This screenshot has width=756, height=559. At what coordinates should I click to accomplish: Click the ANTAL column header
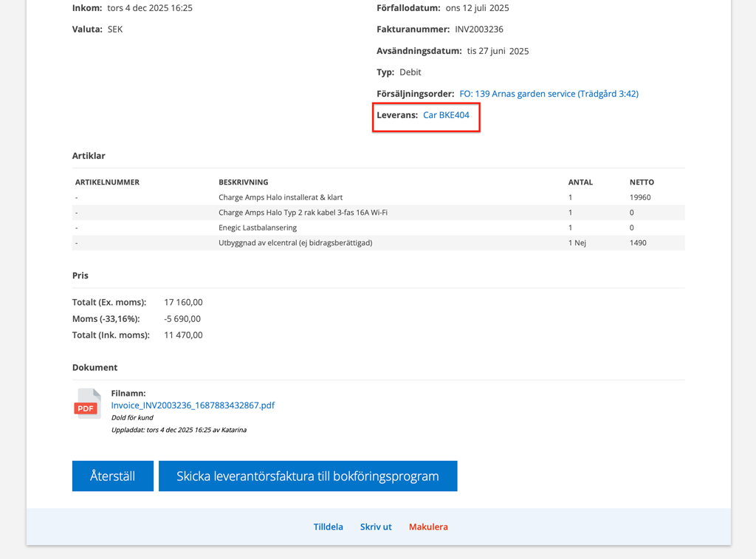pyautogui.click(x=580, y=182)
